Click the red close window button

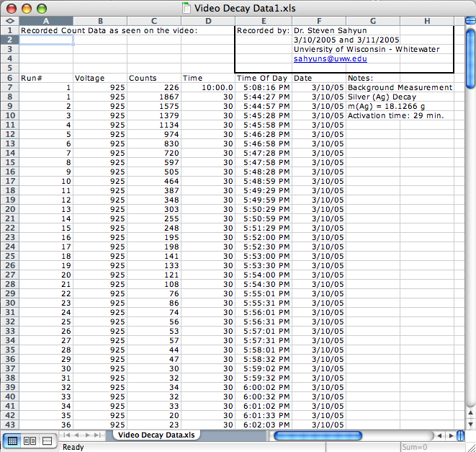(12, 8)
